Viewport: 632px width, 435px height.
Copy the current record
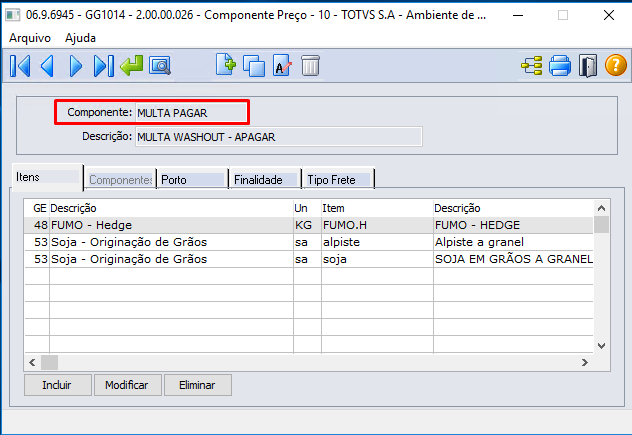(254, 66)
